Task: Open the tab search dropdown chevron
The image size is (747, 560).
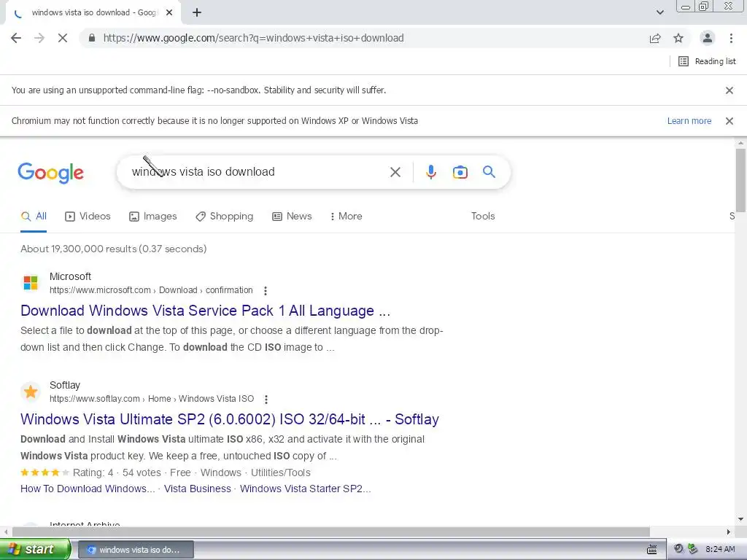Action: click(x=659, y=12)
